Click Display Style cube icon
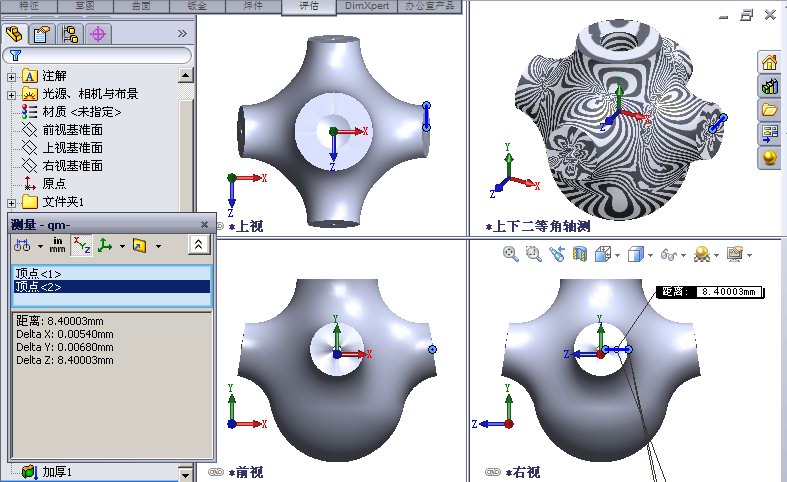Viewport: 787px width, 482px height. [x=636, y=254]
